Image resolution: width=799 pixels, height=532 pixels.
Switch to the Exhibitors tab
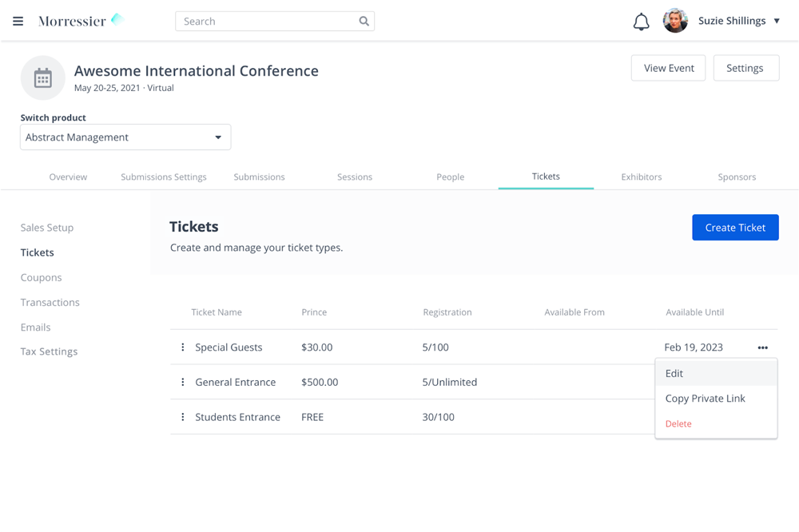(641, 177)
